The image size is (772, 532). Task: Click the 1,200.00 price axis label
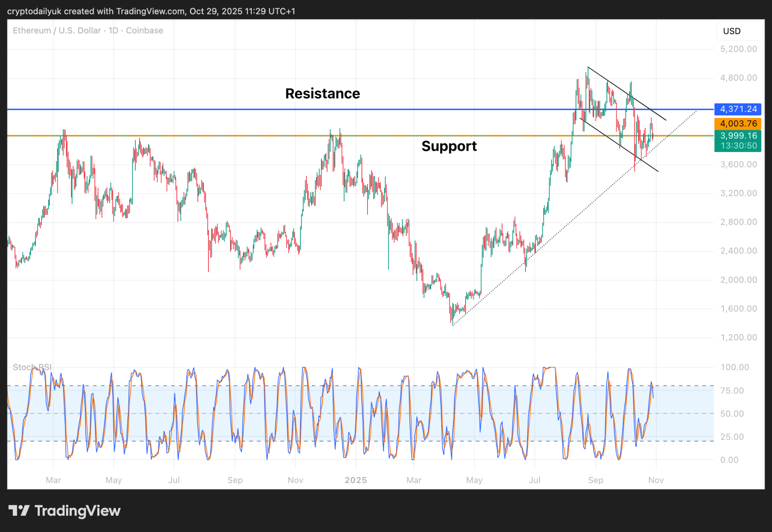(738, 337)
